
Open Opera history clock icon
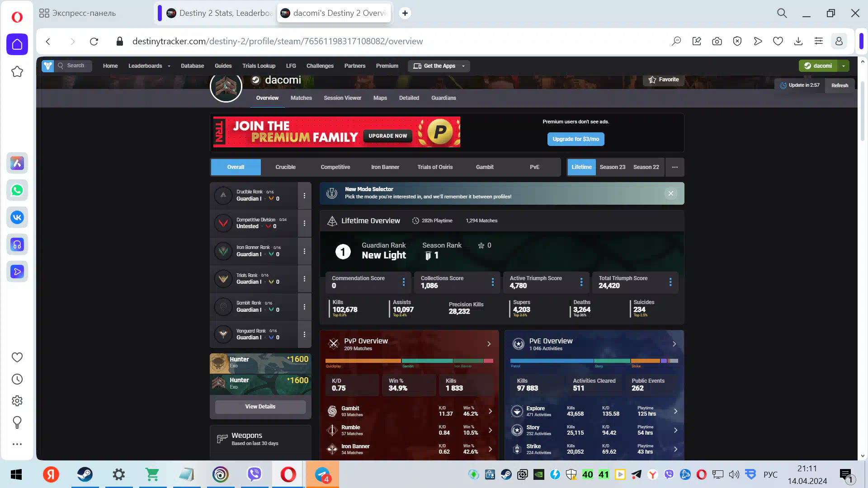coord(17,379)
